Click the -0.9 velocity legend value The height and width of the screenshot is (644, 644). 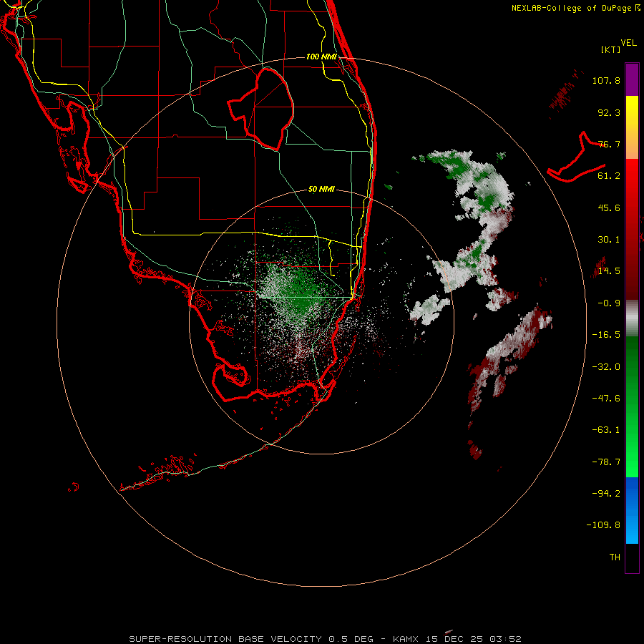pos(609,303)
